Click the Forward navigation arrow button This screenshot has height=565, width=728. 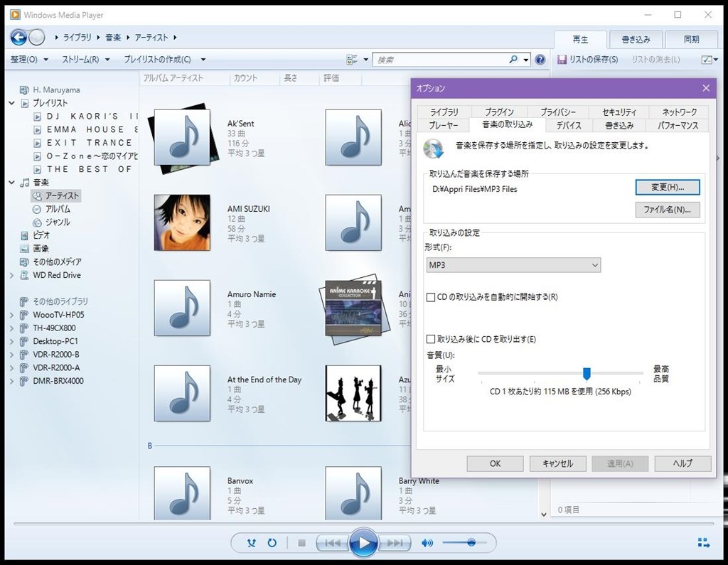pyautogui.click(x=37, y=37)
